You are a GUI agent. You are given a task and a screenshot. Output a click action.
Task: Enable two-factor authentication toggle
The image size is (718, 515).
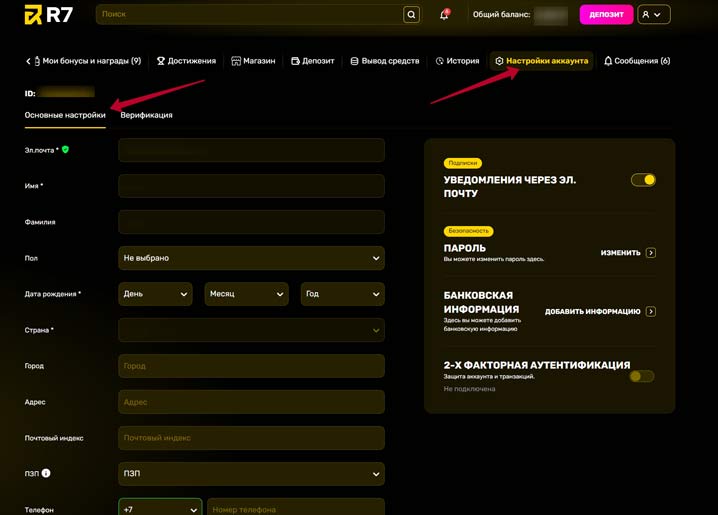[x=642, y=377]
